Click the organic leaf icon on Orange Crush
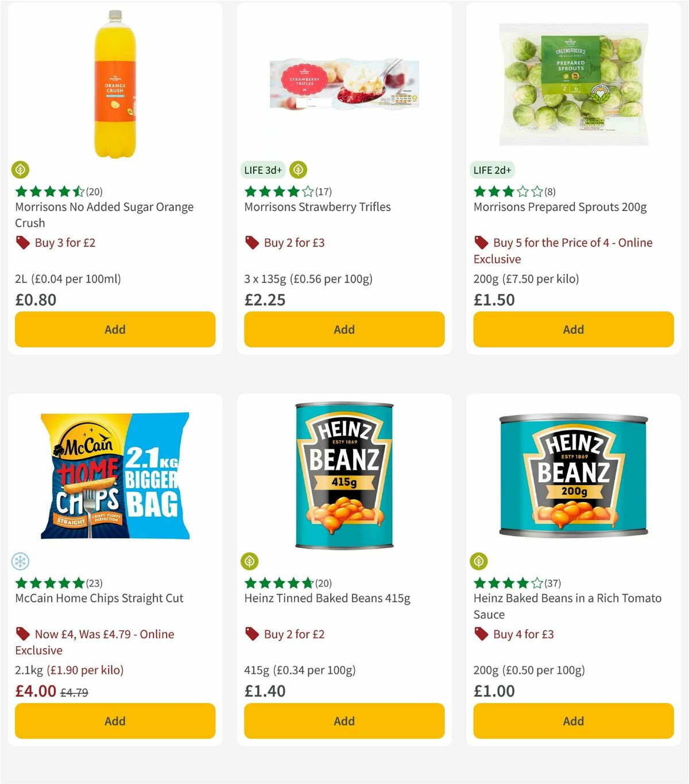 [x=21, y=170]
